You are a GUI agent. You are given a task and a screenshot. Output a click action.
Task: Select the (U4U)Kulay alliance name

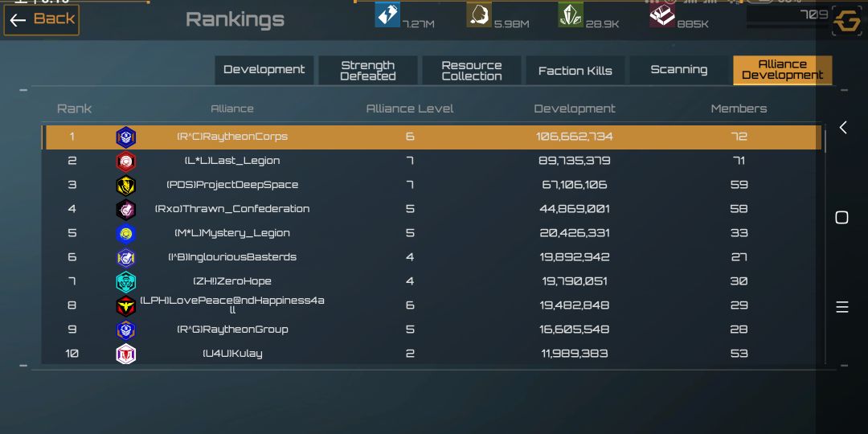click(232, 353)
